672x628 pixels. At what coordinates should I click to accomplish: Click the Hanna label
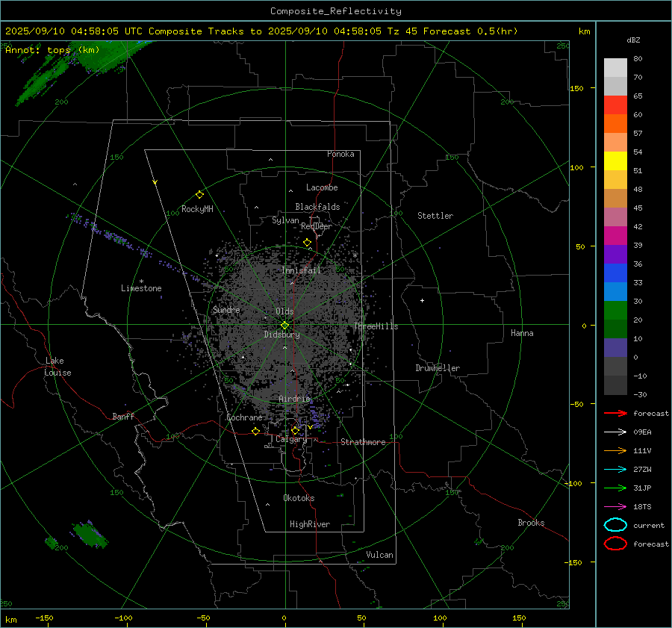click(x=522, y=333)
